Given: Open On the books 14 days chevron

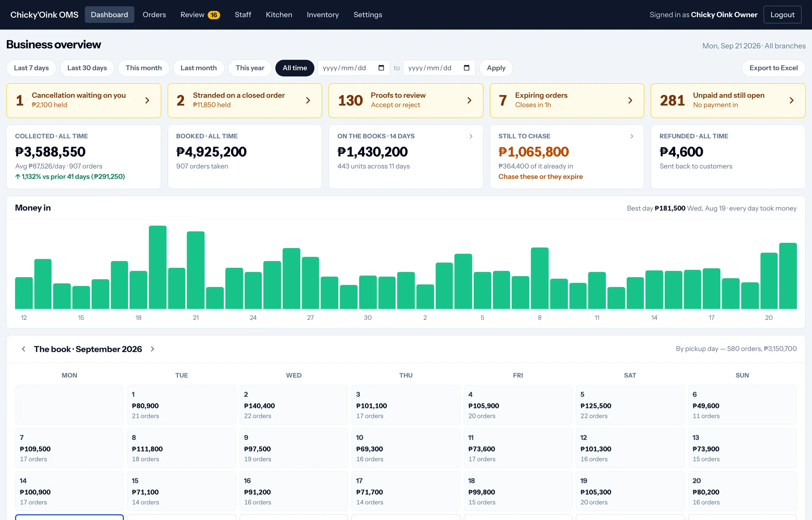Looking at the screenshot, I should 471,136.
